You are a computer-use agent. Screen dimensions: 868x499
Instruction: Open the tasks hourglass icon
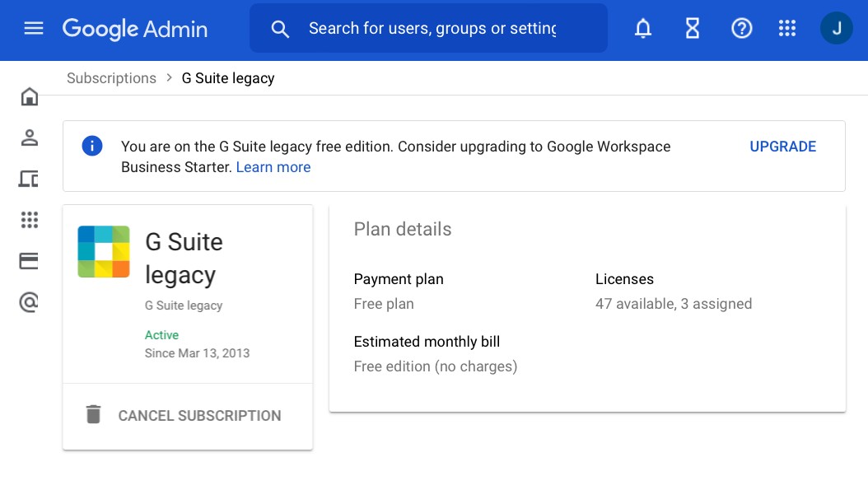coord(693,28)
